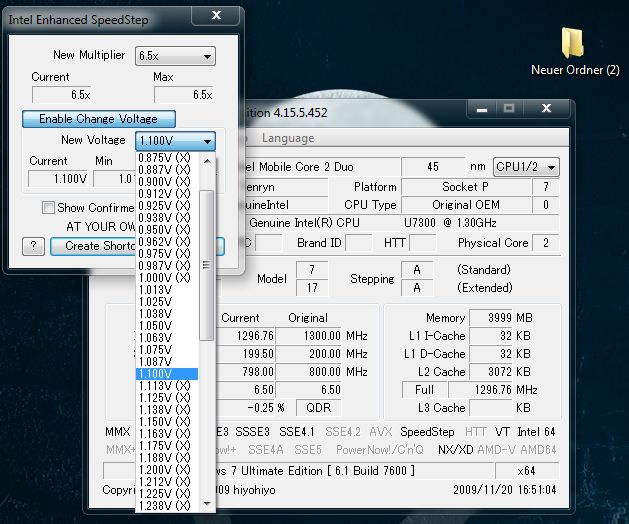Select 0.912V (X) in voltage list
Screen dimensions: 629x524
pyautogui.click(x=167, y=194)
